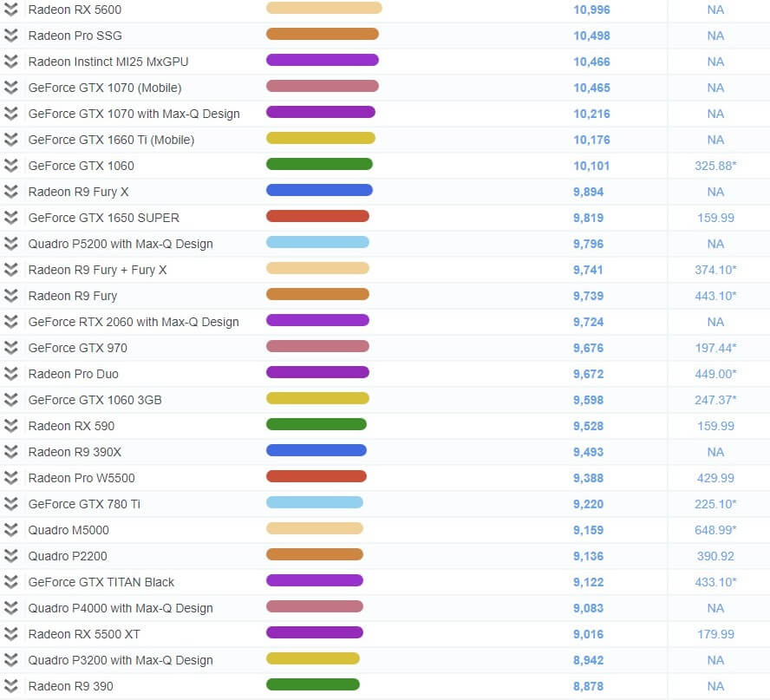The height and width of the screenshot is (700, 770).
Task: Open GeForce RTX 2060 with Max-Q Design link
Action: pyautogui.click(x=134, y=323)
